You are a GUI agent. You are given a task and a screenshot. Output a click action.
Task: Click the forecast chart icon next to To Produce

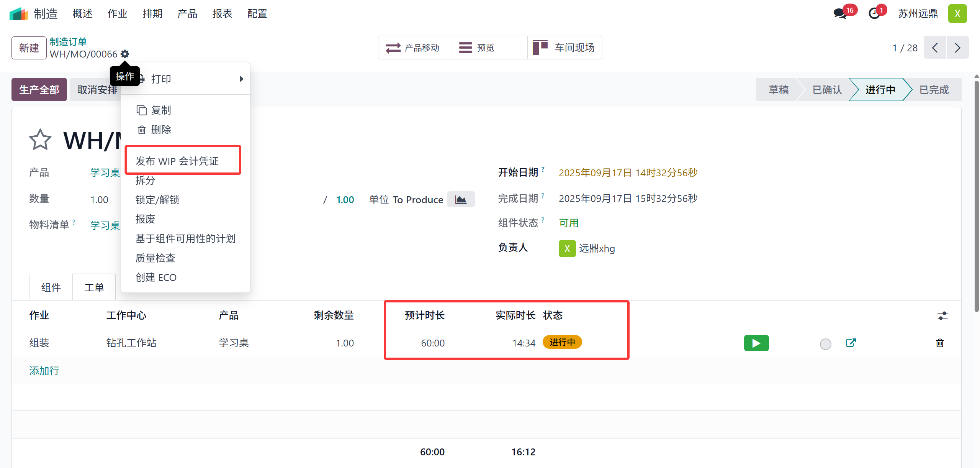461,199
